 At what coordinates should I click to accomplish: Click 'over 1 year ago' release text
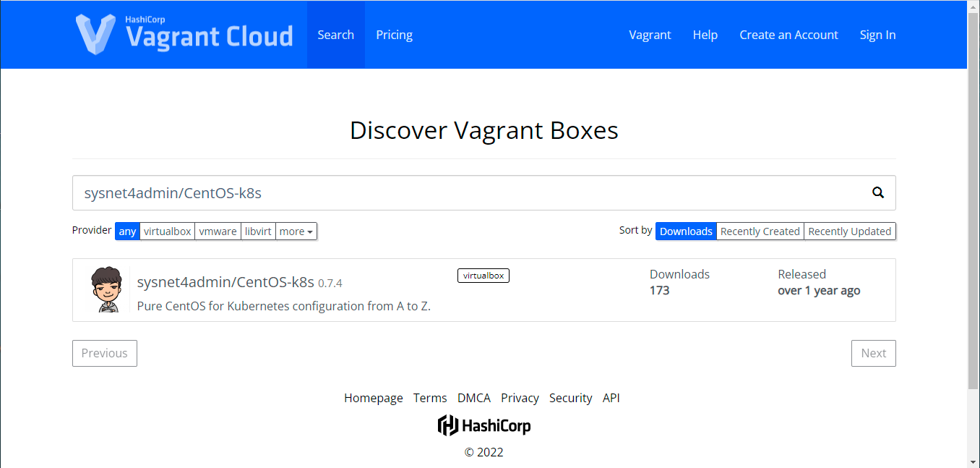(x=819, y=291)
